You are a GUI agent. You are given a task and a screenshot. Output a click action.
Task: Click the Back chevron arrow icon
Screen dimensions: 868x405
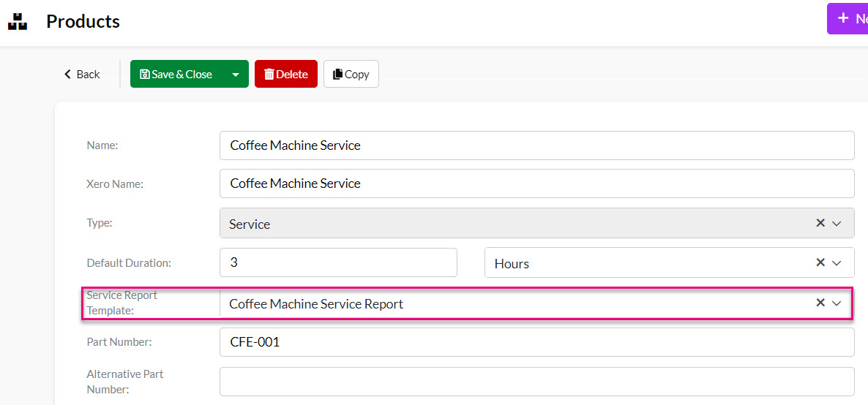[68, 74]
